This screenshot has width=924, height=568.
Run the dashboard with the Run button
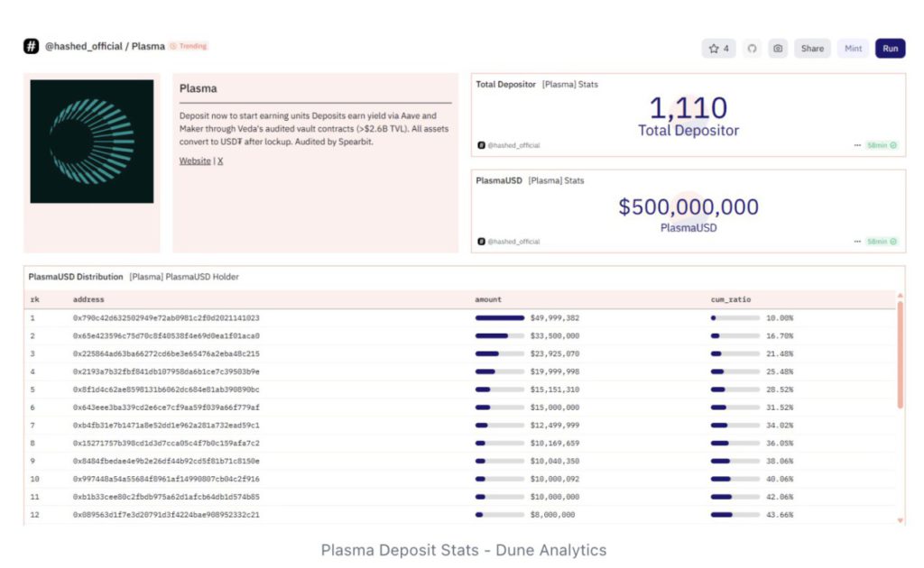(890, 49)
